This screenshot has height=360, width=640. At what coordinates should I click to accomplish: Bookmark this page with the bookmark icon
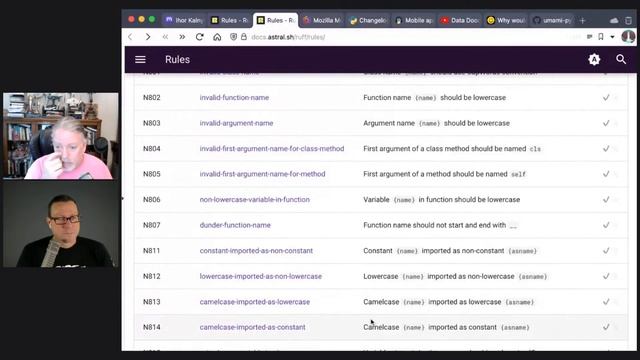(601, 37)
